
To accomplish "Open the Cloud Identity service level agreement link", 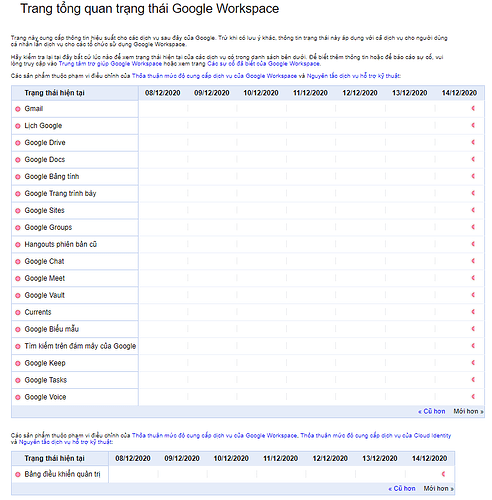I will pyautogui.click(x=376, y=436).
